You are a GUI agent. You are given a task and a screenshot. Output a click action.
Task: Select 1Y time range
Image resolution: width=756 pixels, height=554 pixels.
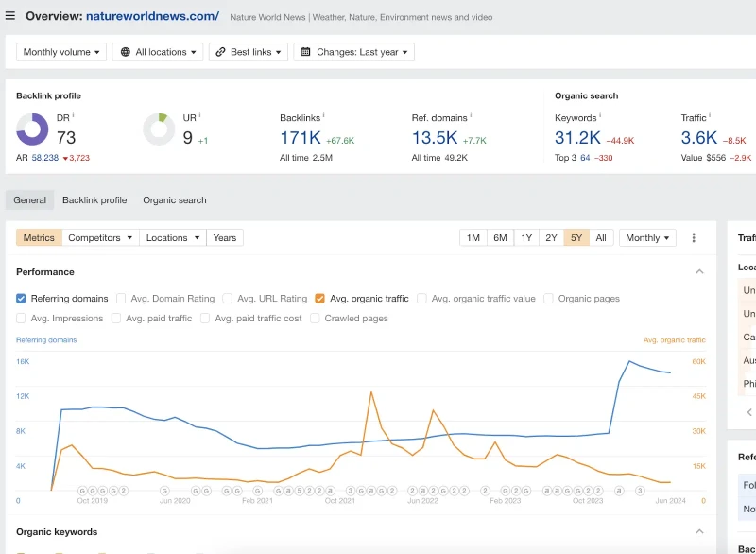point(526,237)
